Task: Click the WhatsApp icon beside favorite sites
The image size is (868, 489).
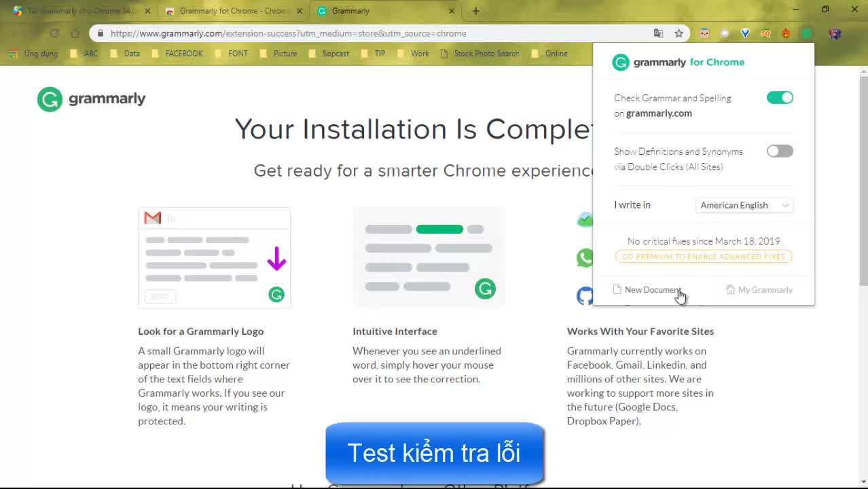Action: (585, 258)
